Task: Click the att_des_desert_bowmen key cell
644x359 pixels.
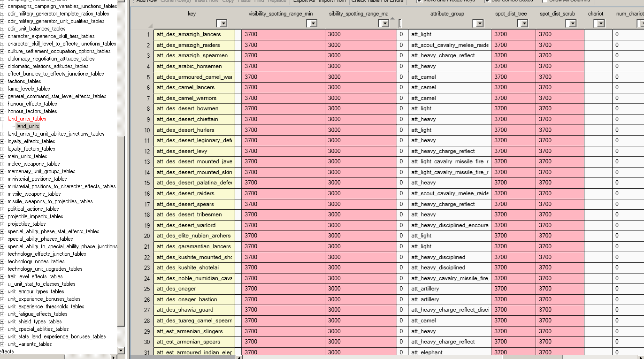Action: point(194,108)
